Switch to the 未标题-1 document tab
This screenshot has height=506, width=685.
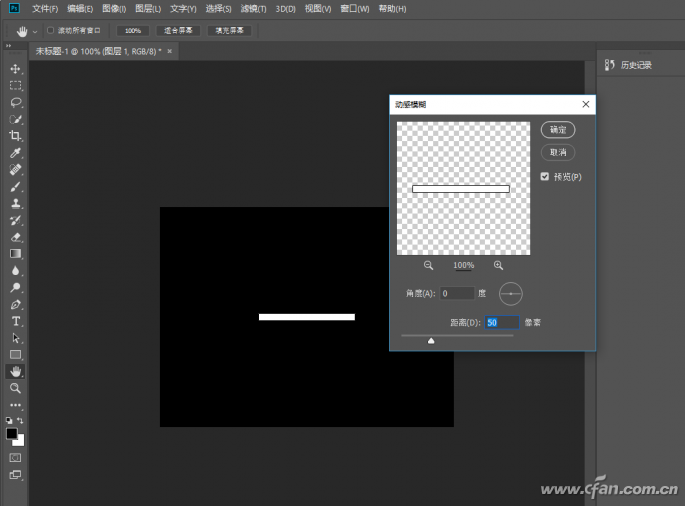(98, 52)
